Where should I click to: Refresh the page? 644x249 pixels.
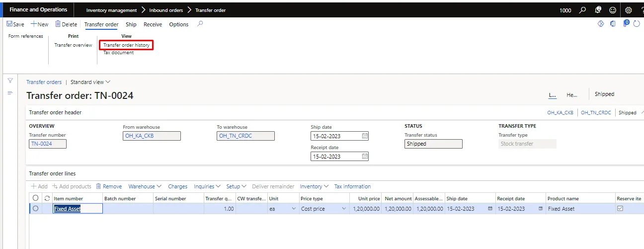click(637, 24)
